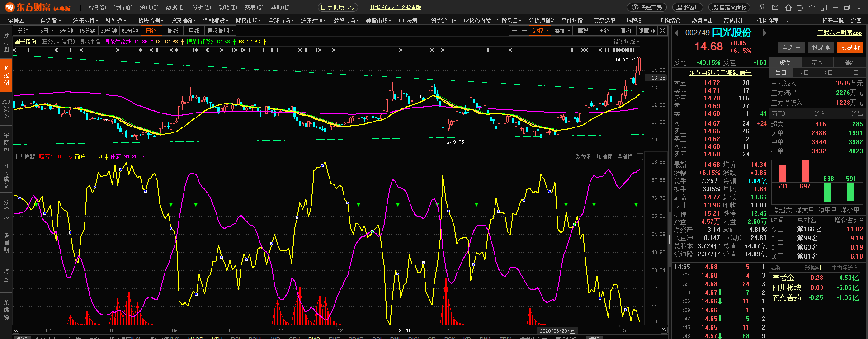This screenshot has height=339, width=868.
Task: Show more toolbar items chevron
Action: click(787, 20)
